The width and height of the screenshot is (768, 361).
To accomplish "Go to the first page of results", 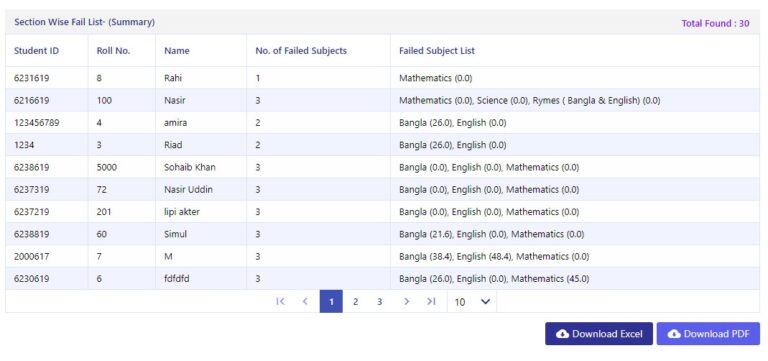I will point(280,302).
